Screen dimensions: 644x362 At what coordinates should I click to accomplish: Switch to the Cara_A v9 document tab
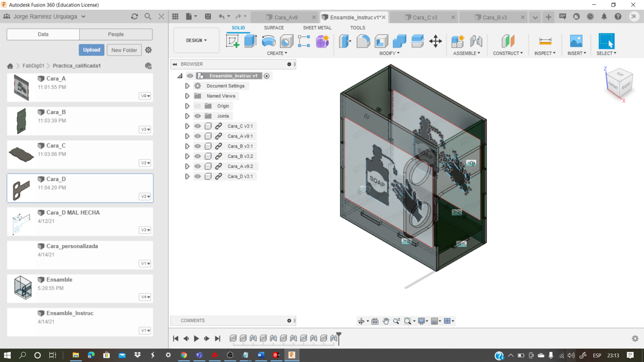pyautogui.click(x=286, y=17)
